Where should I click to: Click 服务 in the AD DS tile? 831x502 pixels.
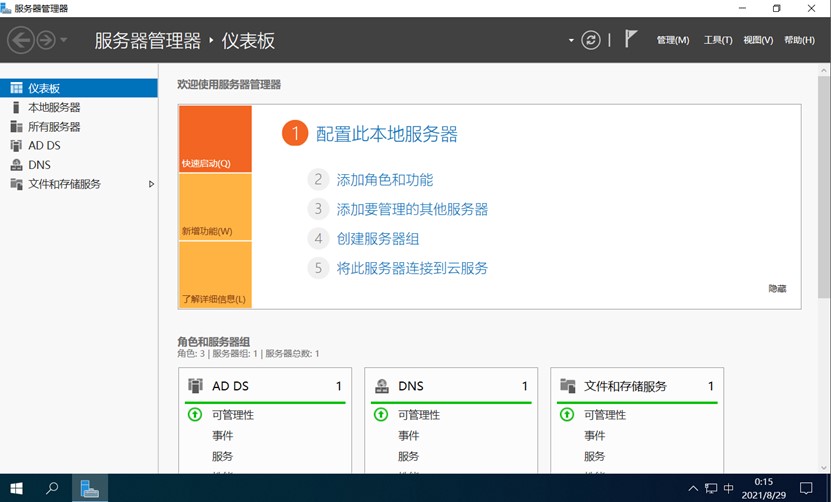(x=223, y=456)
